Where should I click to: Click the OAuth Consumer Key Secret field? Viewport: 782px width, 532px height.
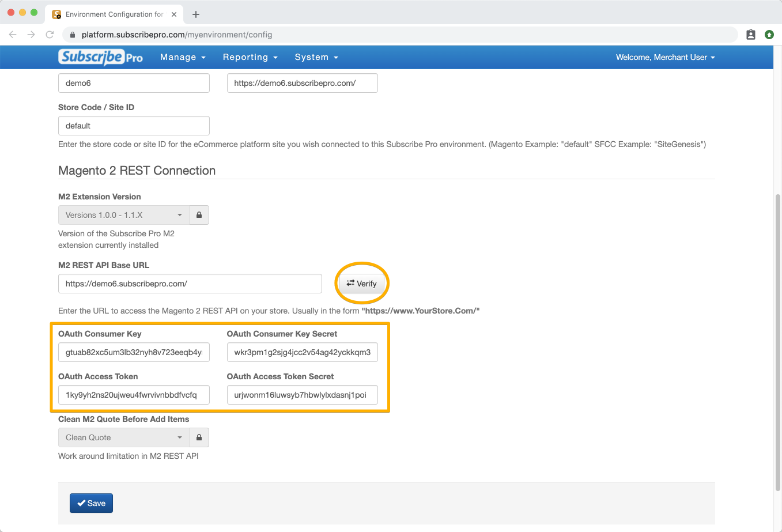coord(303,352)
